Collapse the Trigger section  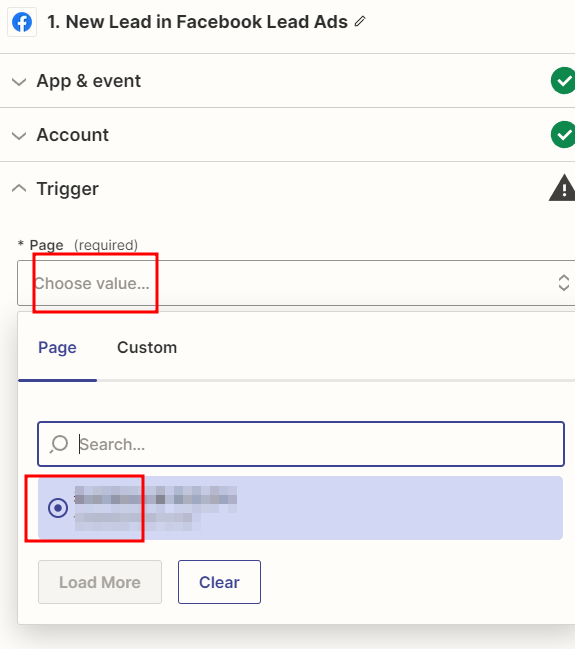(x=19, y=189)
